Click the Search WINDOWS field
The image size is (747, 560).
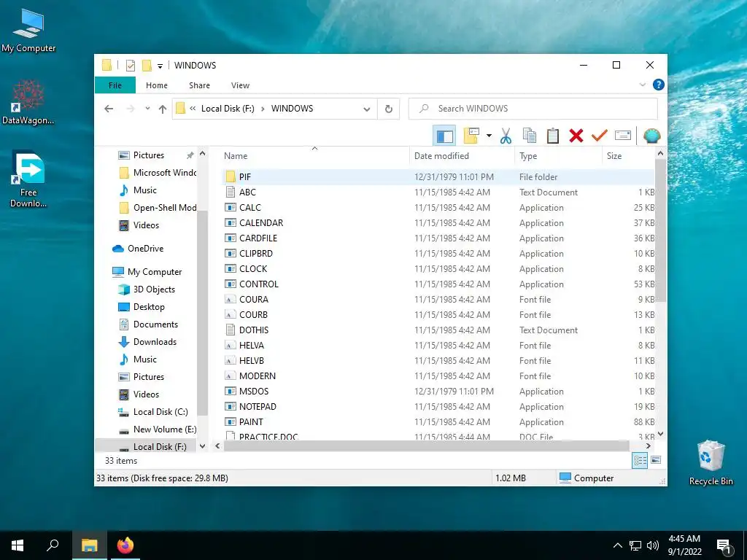pos(533,109)
